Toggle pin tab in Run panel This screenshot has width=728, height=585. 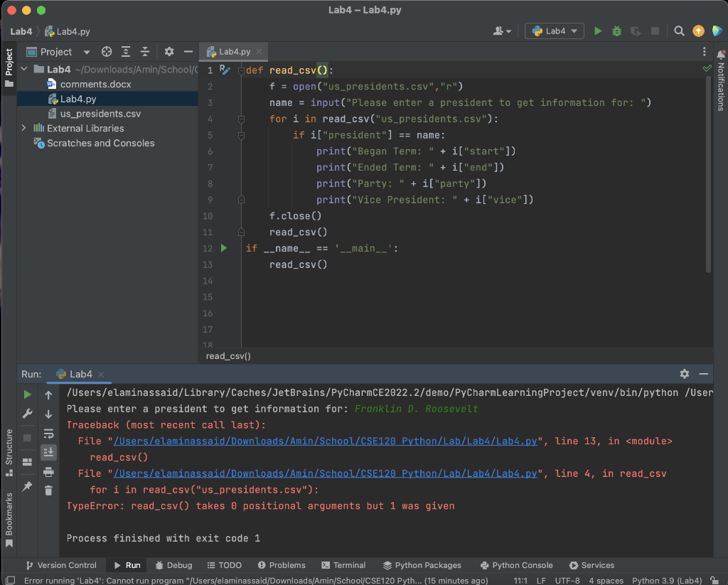pyautogui.click(x=28, y=486)
